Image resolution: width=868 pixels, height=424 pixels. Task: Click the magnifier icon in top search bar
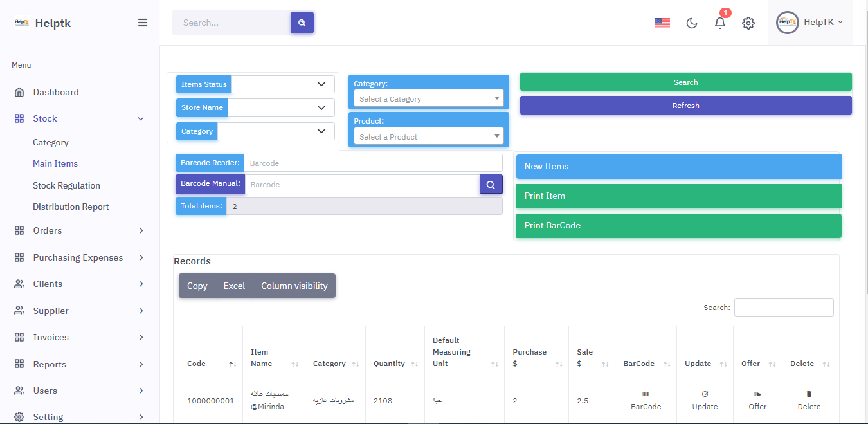click(302, 23)
